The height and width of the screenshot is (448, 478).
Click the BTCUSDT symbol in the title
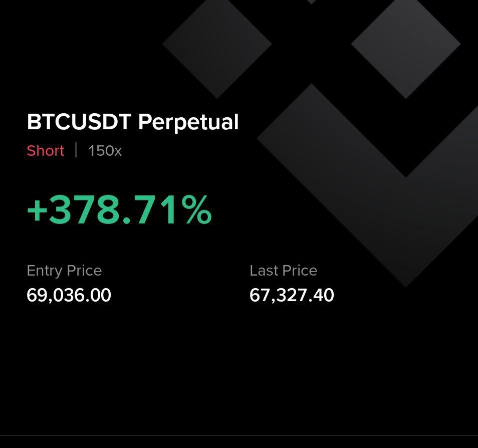click(x=80, y=122)
